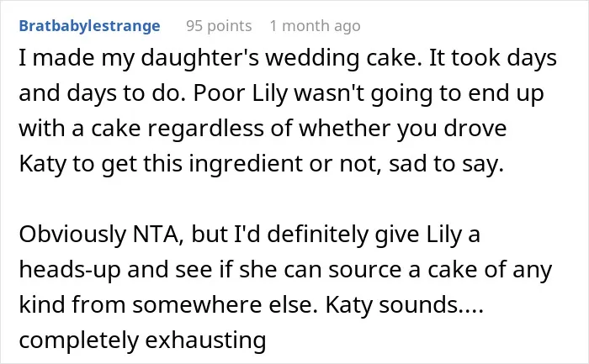Click the phrase sad to say
Screen dimensions: 589x364
(446, 165)
